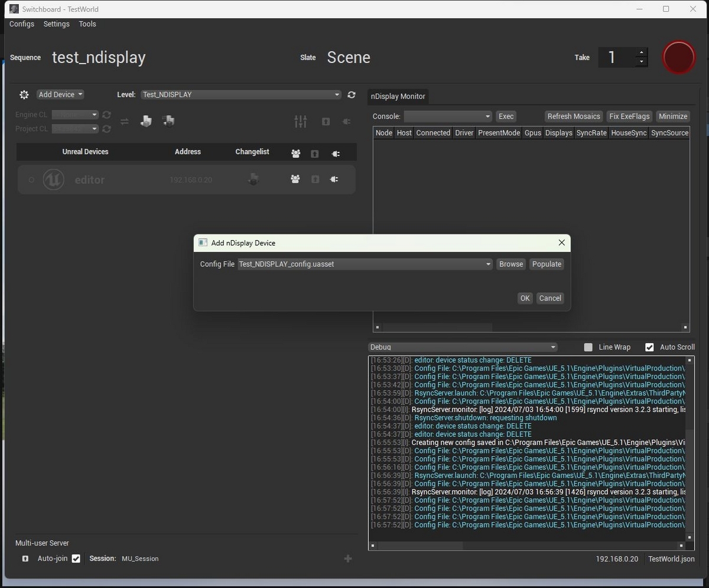Open the Debug log level dropdown
The width and height of the screenshot is (709, 588).
[463, 347]
